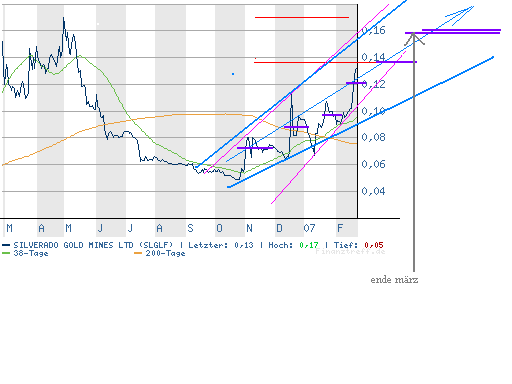This screenshot has height=384, width=512.
Task: Click the 0,12 price axis label
Action: point(373,84)
